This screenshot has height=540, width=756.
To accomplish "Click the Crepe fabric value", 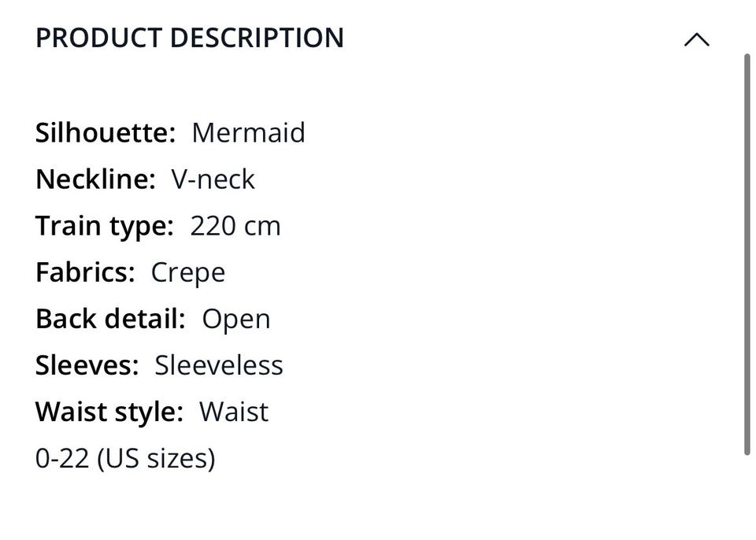I will pyautogui.click(x=188, y=272).
